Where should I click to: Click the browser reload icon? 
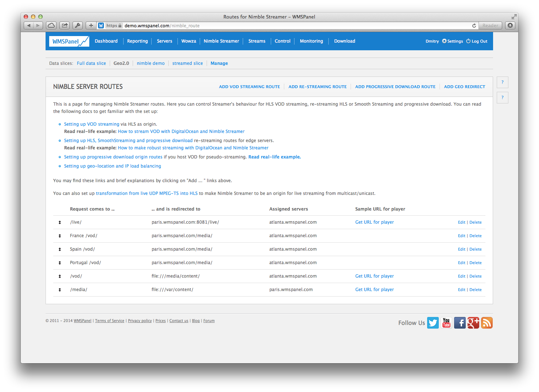[x=474, y=26]
